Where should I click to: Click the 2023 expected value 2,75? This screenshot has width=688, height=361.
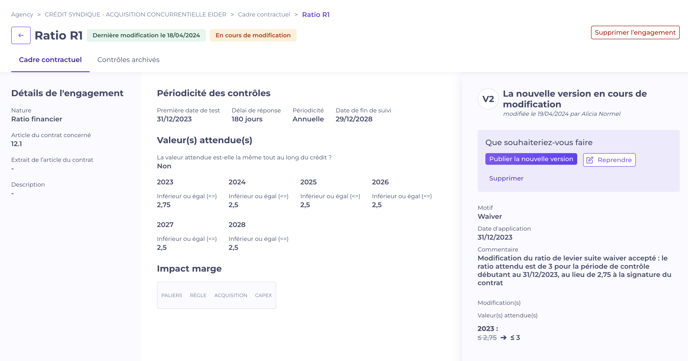click(x=164, y=205)
